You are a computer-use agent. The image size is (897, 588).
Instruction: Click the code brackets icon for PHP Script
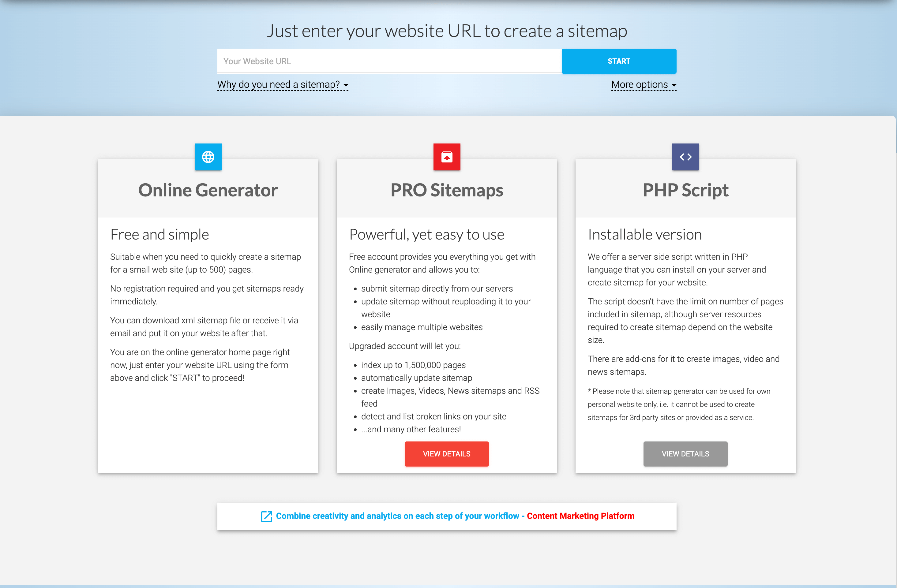[685, 156]
